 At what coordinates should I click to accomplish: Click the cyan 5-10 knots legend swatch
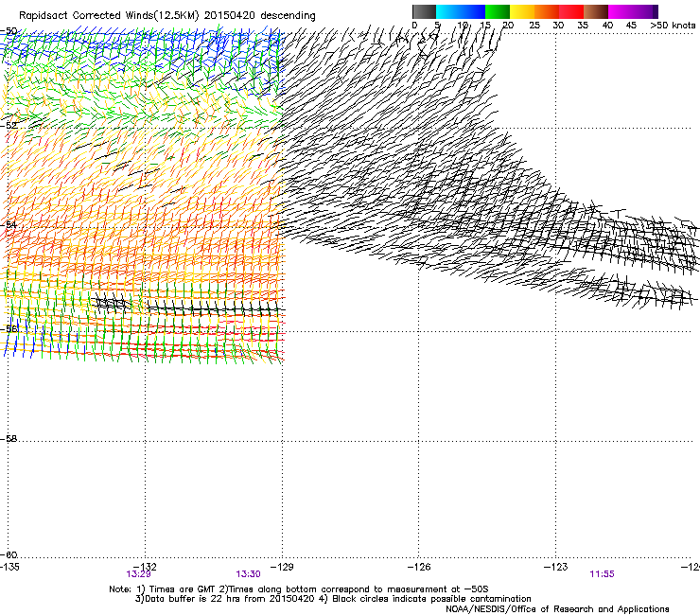448,11
